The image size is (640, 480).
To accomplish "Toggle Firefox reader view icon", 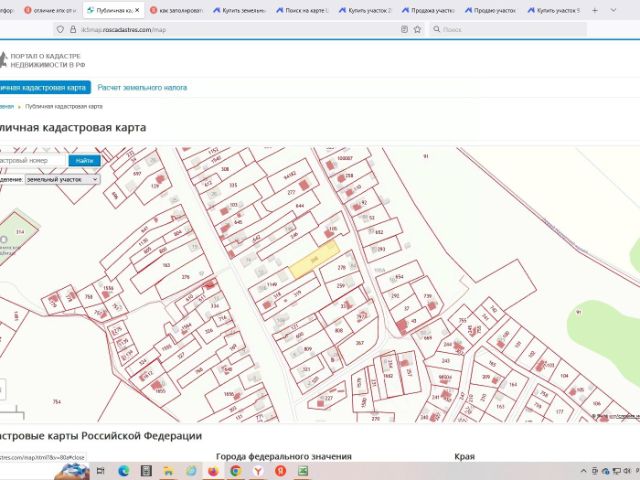I will point(404,29).
